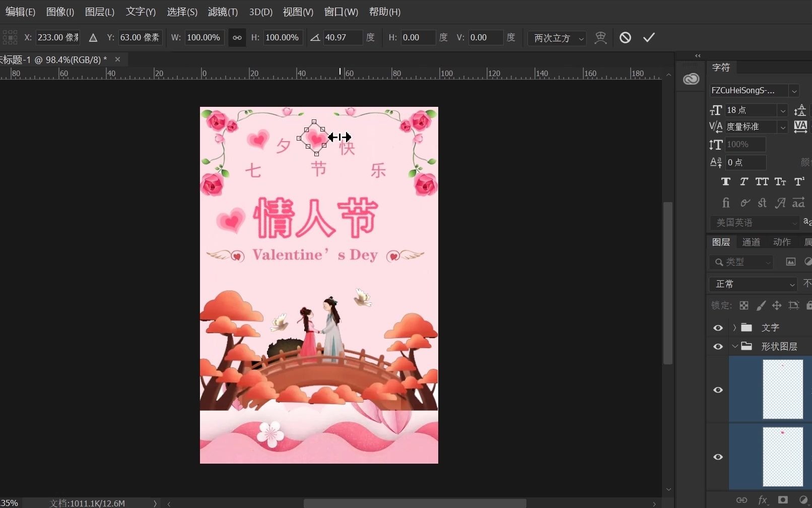Open the font size dropdown

coord(783,110)
